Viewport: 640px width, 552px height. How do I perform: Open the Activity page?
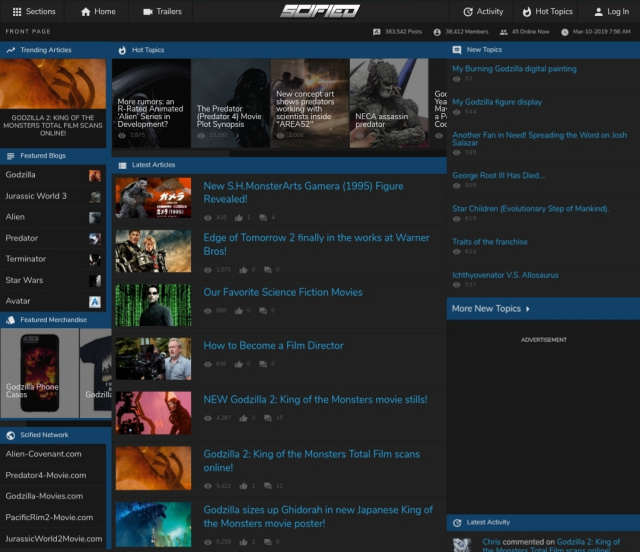point(483,11)
